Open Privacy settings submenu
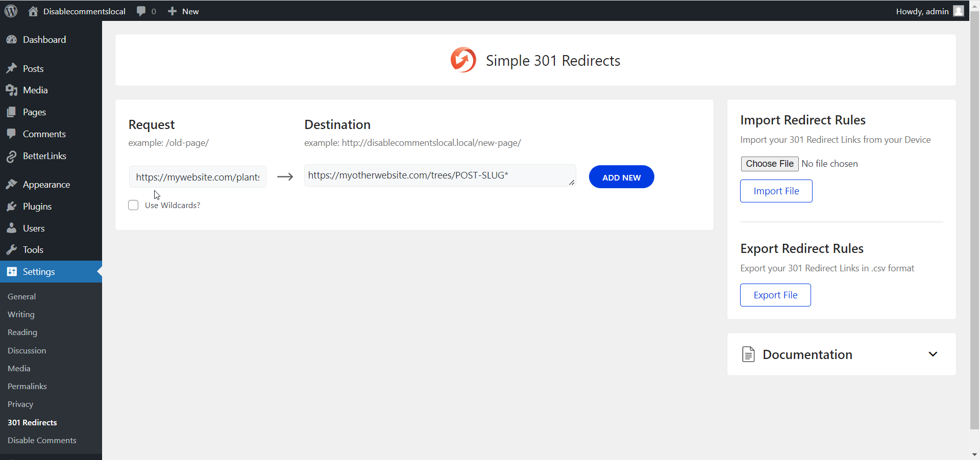 [20, 404]
